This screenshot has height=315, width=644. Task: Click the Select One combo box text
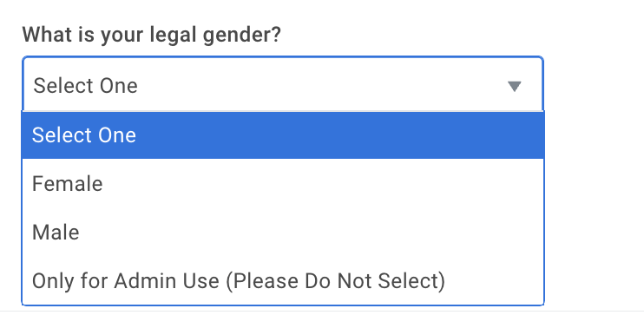click(85, 86)
